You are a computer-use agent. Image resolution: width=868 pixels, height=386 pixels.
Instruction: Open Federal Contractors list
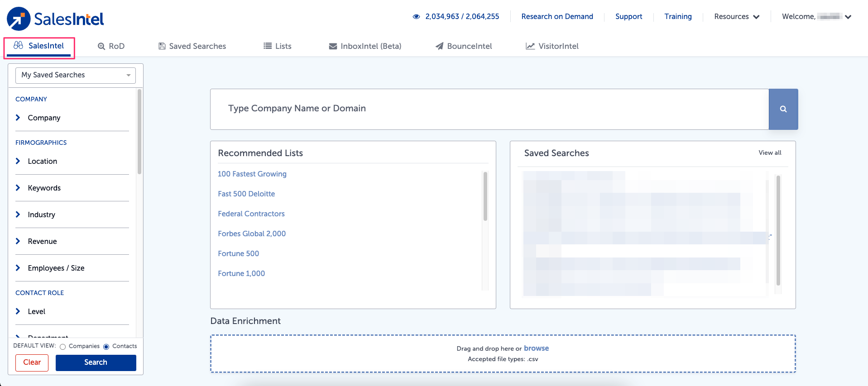pyautogui.click(x=251, y=214)
